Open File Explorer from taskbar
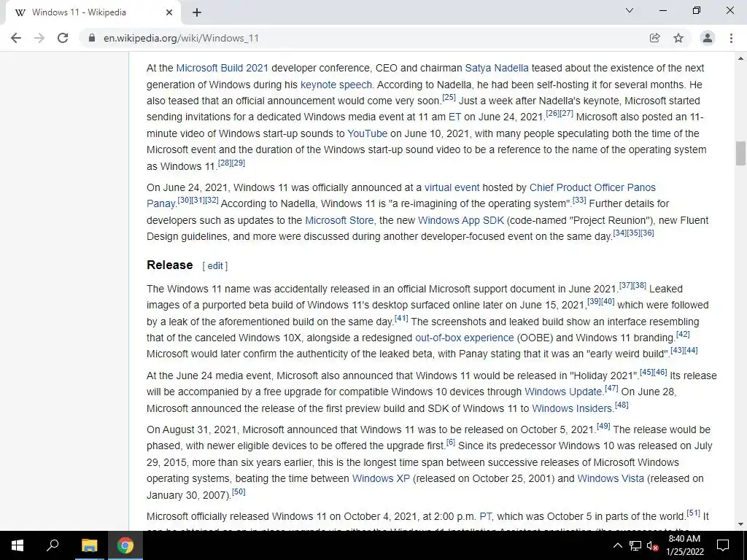The image size is (747, 560). pos(89,545)
